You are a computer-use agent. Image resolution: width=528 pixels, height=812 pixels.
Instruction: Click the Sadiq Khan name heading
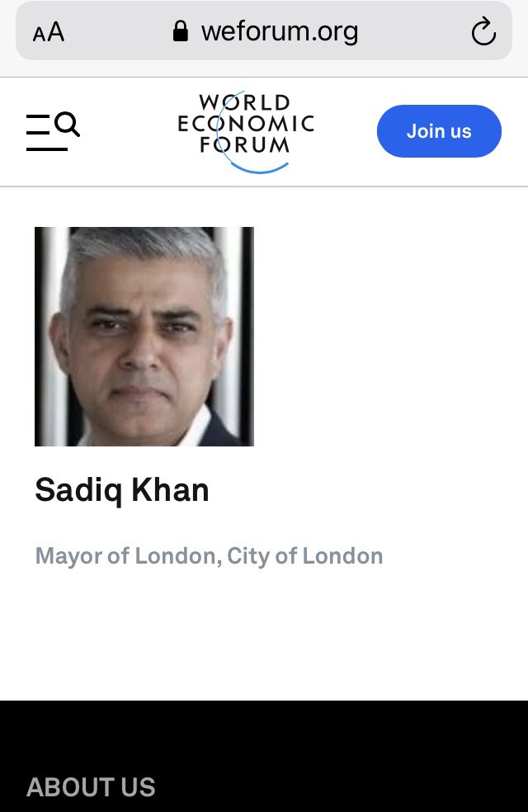click(122, 490)
